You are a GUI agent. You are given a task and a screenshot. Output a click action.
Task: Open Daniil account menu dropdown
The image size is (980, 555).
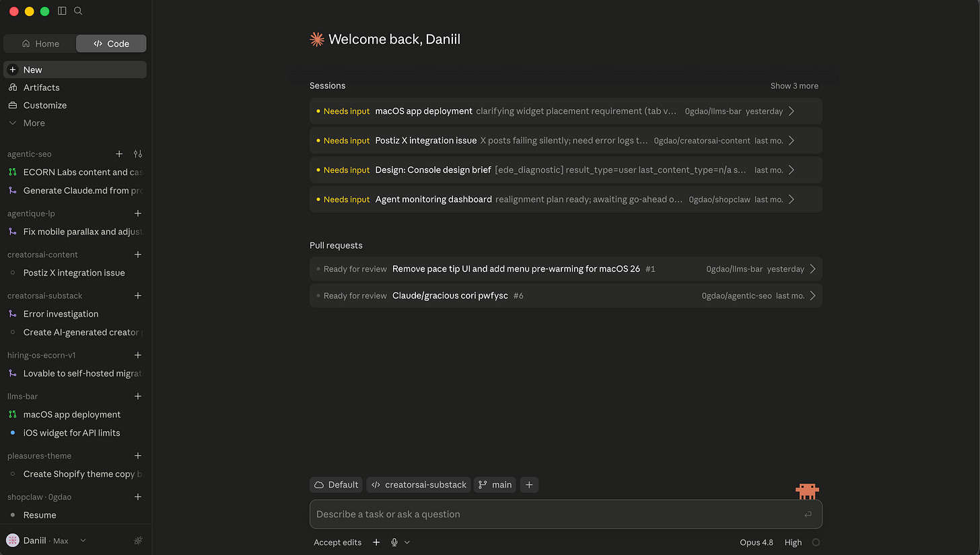[x=46, y=540]
